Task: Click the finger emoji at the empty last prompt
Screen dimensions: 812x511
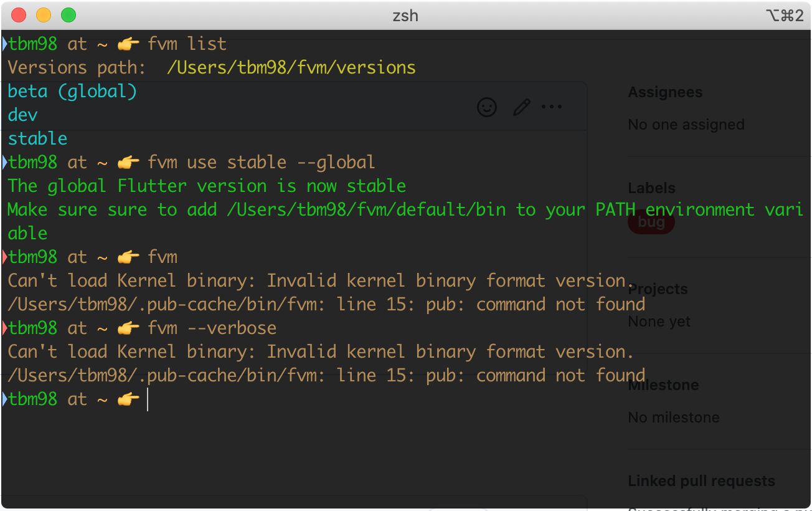Action: pyautogui.click(x=128, y=399)
